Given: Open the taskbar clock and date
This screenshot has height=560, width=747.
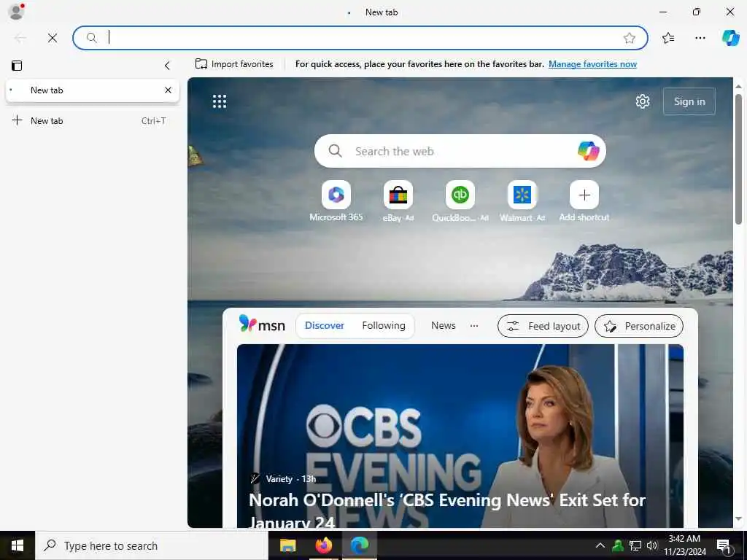Looking at the screenshot, I should (684, 545).
